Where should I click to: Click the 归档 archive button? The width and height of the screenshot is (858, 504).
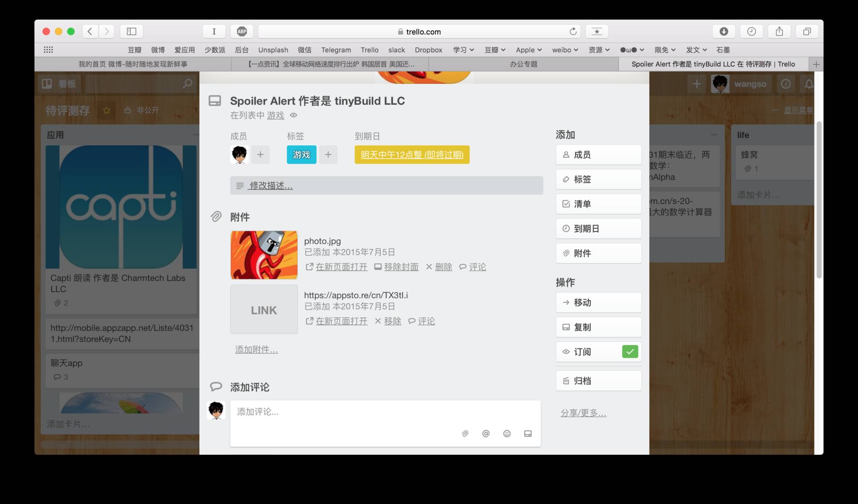click(598, 381)
